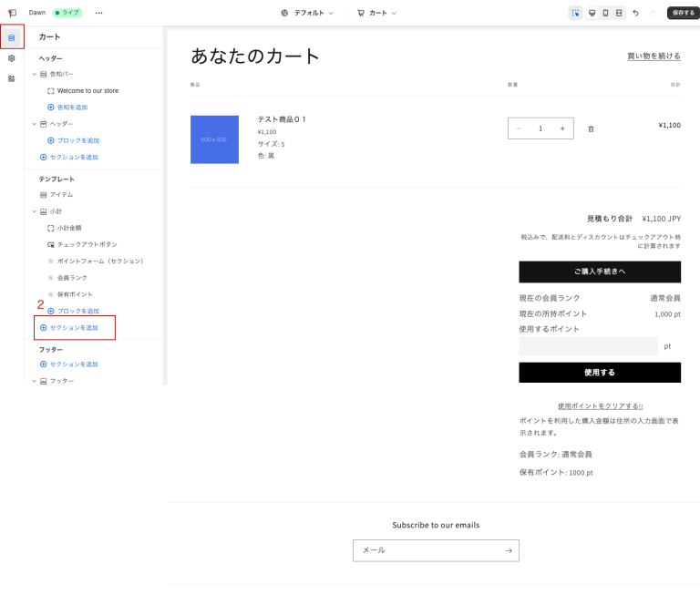
Task: Click the 買い物を続ける link
Action: 654,56
